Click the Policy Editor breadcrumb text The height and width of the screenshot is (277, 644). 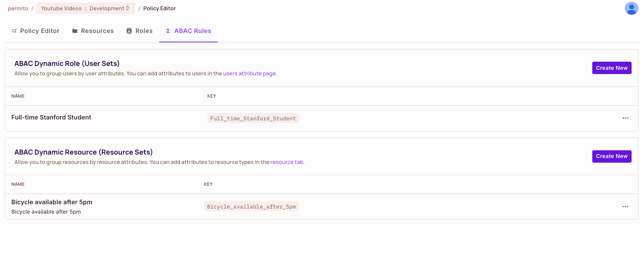[160, 9]
